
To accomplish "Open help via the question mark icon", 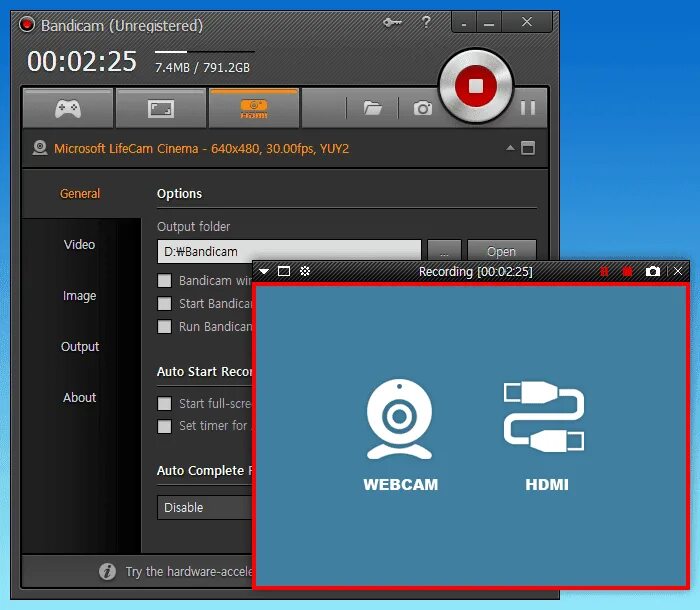I will [426, 22].
